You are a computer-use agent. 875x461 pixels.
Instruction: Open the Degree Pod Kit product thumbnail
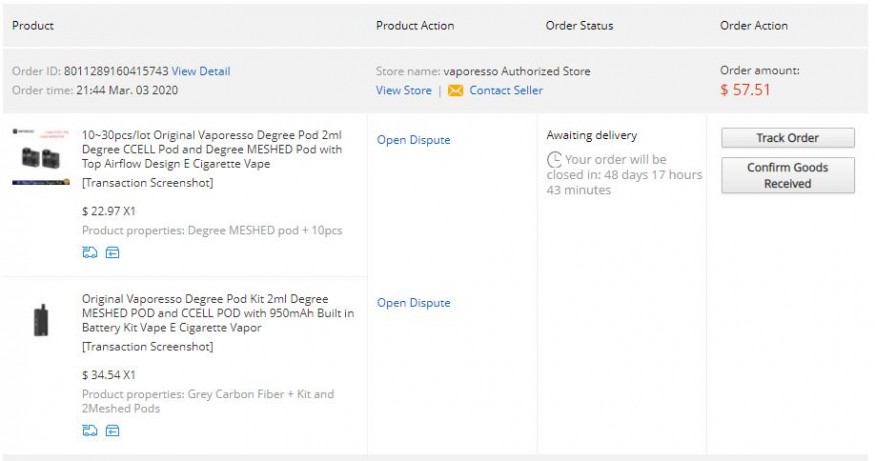(41, 320)
